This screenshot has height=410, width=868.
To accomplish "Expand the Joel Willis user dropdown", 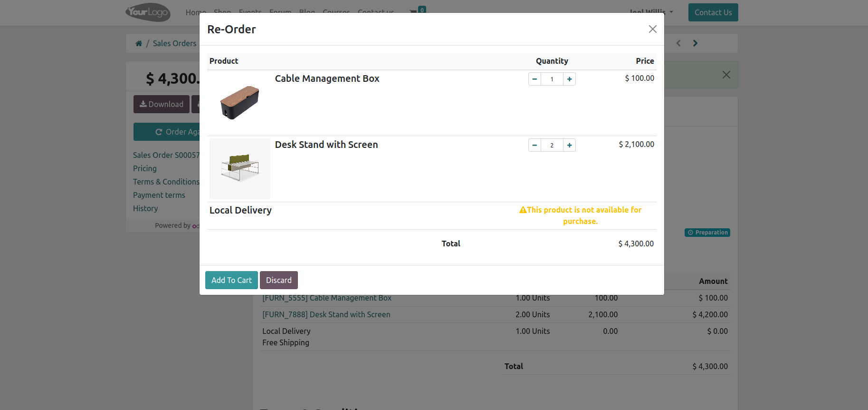I will click(651, 12).
